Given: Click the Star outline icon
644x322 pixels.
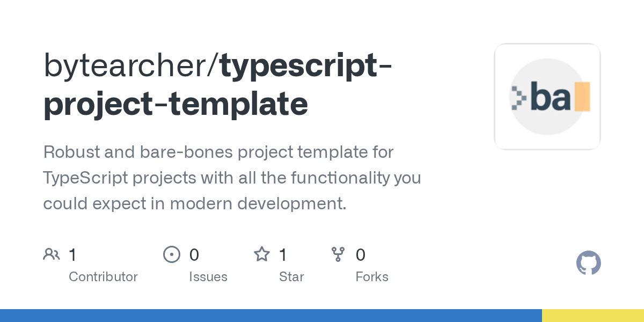Looking at the screenshot, I should [262, 254].
